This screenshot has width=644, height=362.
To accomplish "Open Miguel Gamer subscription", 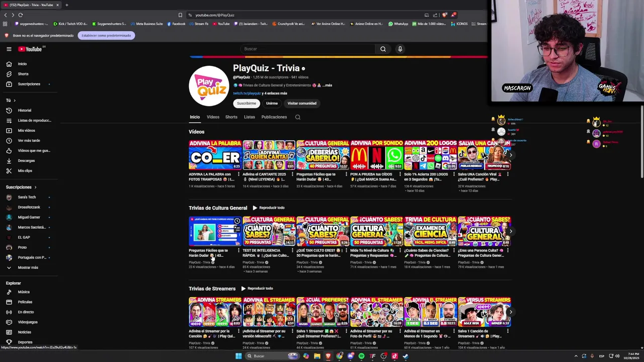I will pos(29,217).
